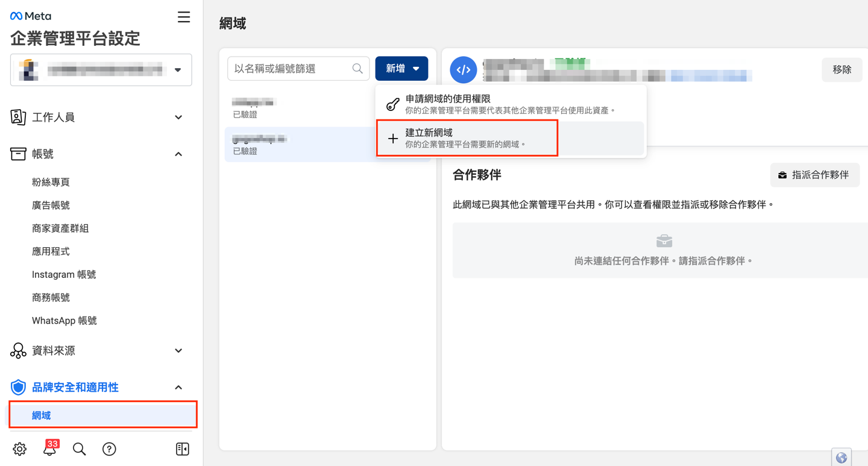Click the 帳號 archive box icon
Screen dimensions: 868x466
click(x=18, y=154)
